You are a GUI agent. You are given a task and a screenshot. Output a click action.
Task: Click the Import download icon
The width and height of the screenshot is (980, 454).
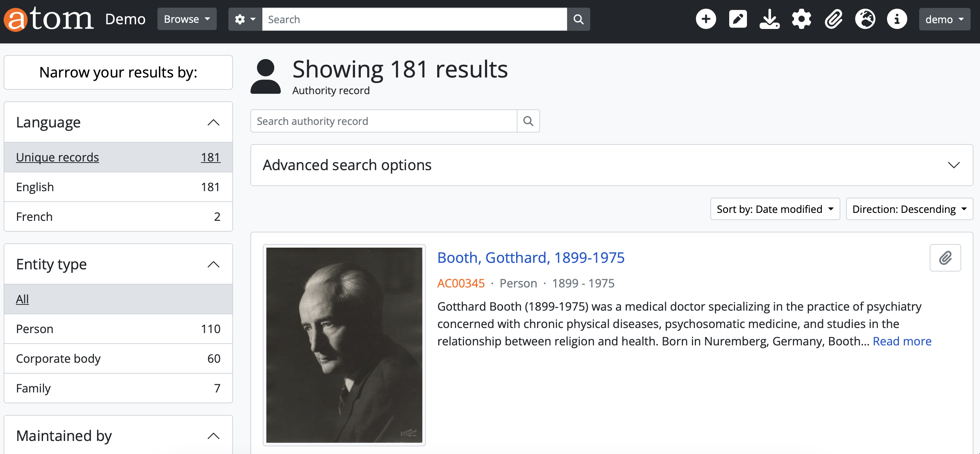(x=769, y=19)
